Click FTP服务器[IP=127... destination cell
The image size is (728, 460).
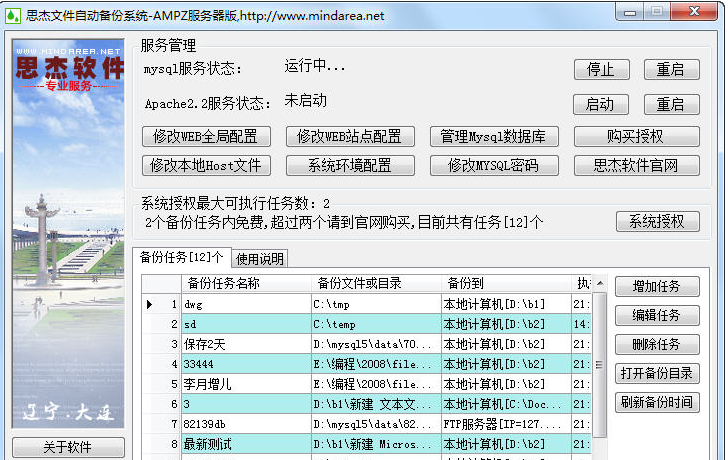pos(507,424)
